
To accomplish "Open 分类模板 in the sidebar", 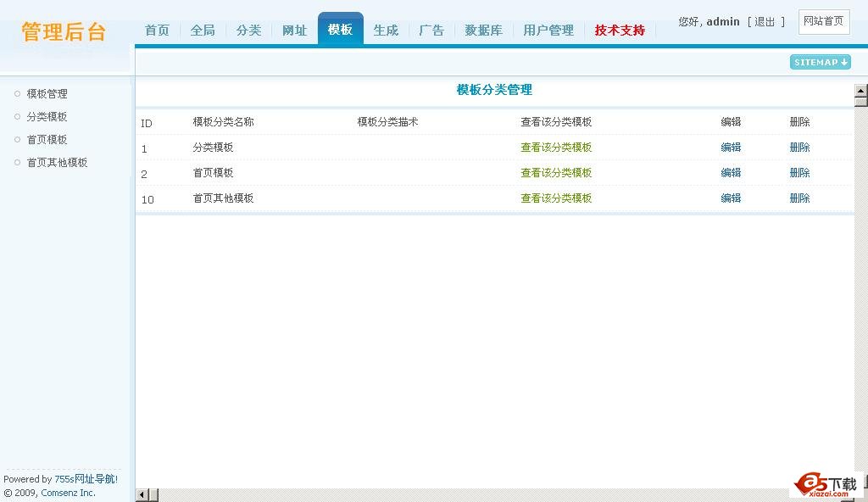I will pos(47,116).
